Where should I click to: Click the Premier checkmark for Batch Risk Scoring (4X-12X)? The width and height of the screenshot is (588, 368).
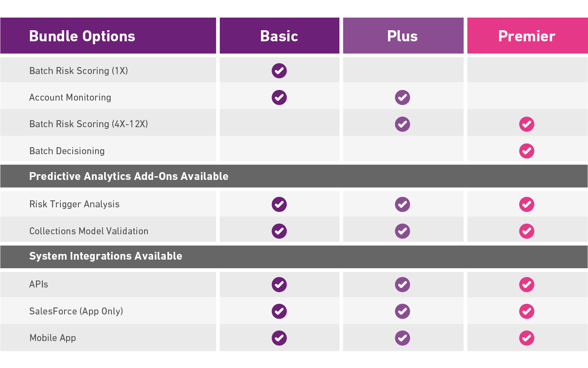[526, 124]
